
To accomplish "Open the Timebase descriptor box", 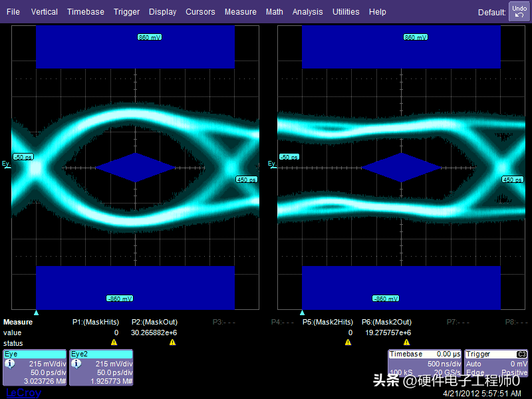I will [x=425, y=363].
